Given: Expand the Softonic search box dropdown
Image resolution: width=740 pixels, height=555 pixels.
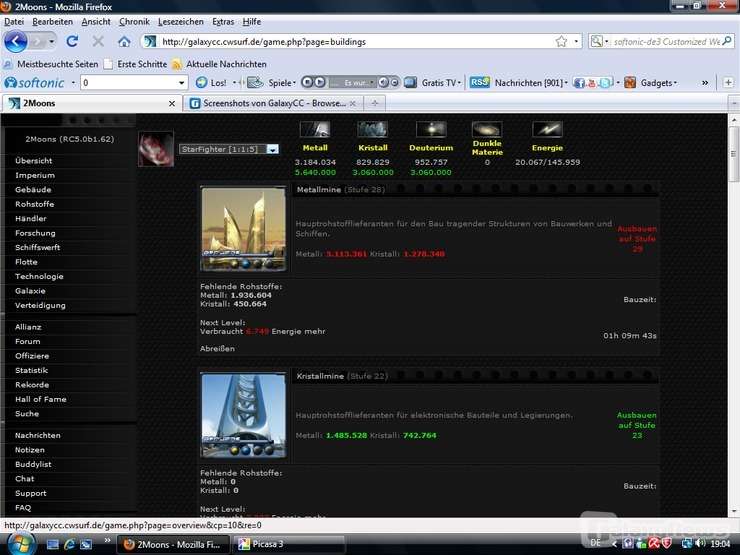Looking at the screenshot, I should pyautogui.click(x=181, y=83).
